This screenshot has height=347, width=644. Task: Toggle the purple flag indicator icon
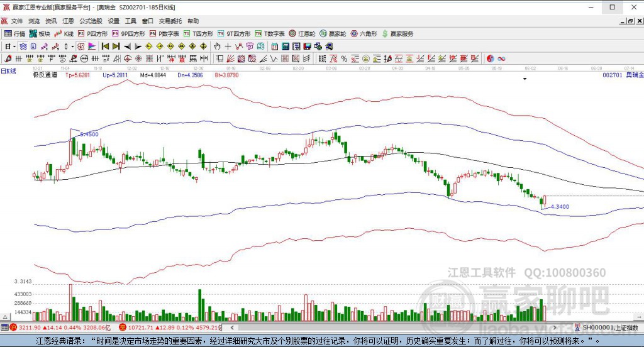(x=92, y=47)
